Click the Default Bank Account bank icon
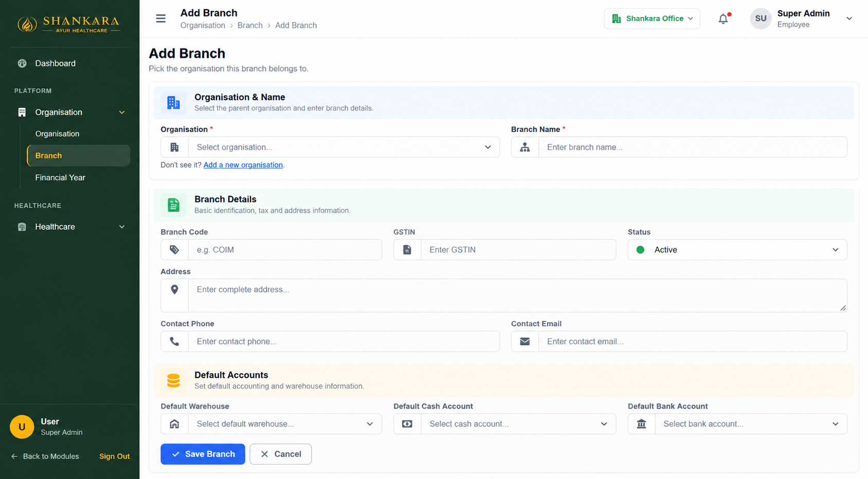The width and height of the screenshot is (868, 479). coord(641,424)
